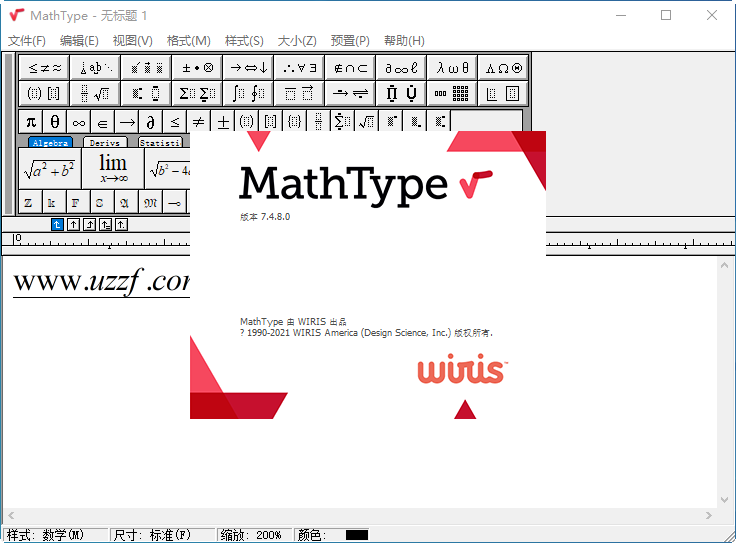
Task: Open the logical symbols palette (∴∀∃)
Action: [x=299, y=68]
